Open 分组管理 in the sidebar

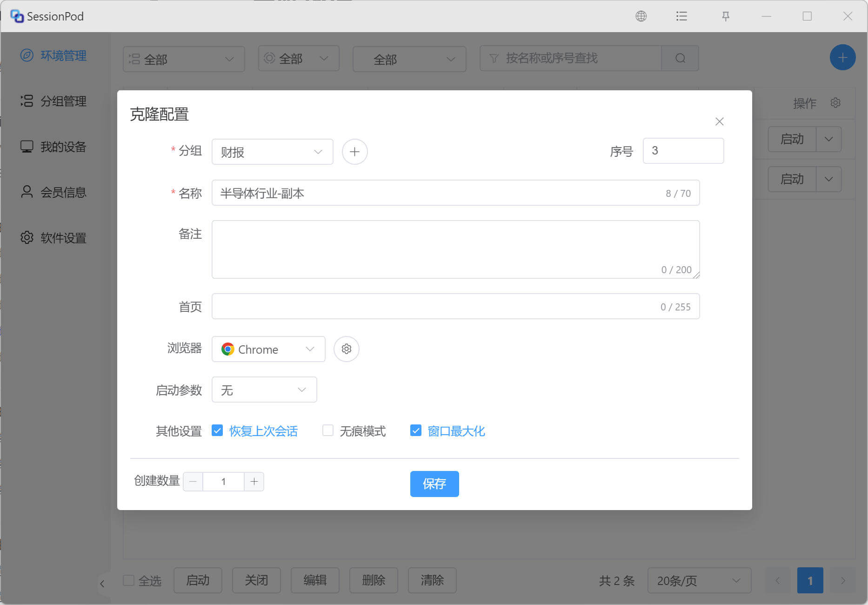coord(54,101)
